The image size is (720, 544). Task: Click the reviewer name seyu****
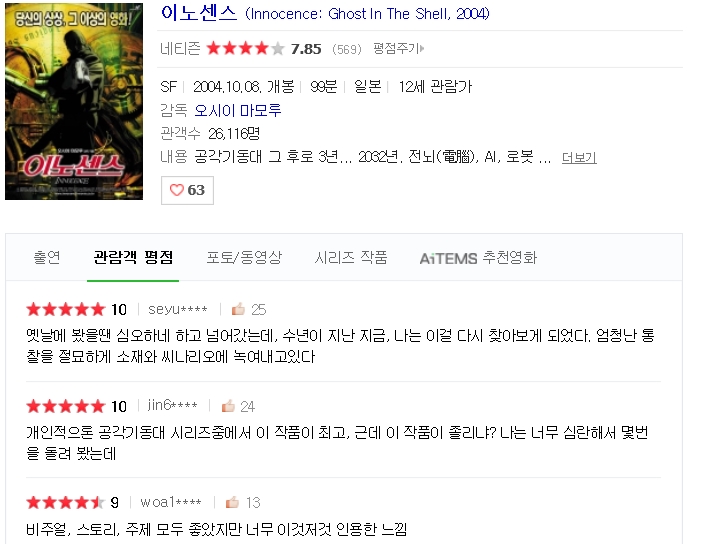tap(178, 309)
